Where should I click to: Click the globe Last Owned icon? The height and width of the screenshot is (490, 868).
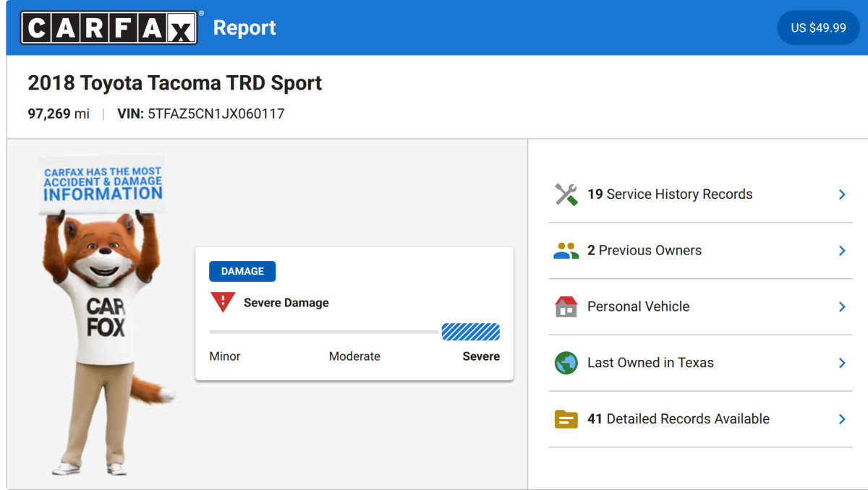[x=566, y=363]
